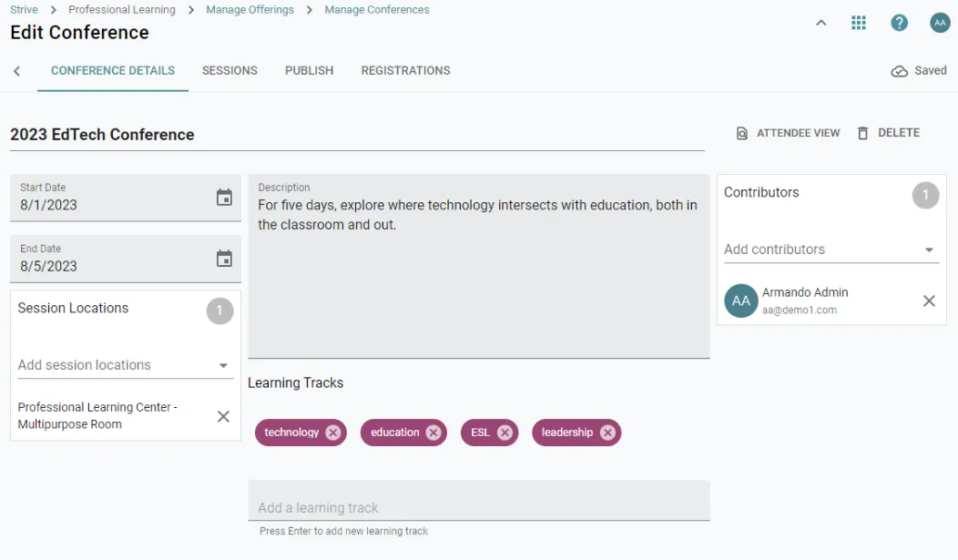The height and width of the screenshot is (560, 958).
Task: Remove the technology learning track tag
Action: click(x=331, y=433)
